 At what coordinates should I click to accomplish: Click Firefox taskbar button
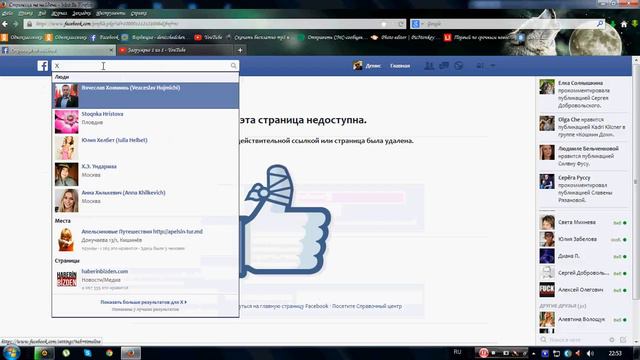pyautogui.click(x=131, y=353)
